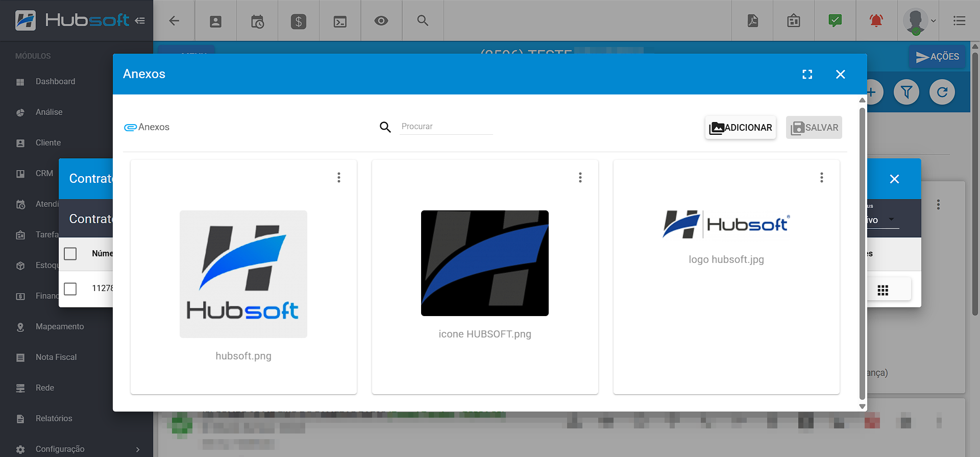The height and width of the screenshot is (457, 980).
Task: Open the red notifications bell
Action: pyautogui.click(x=876, y=20)
